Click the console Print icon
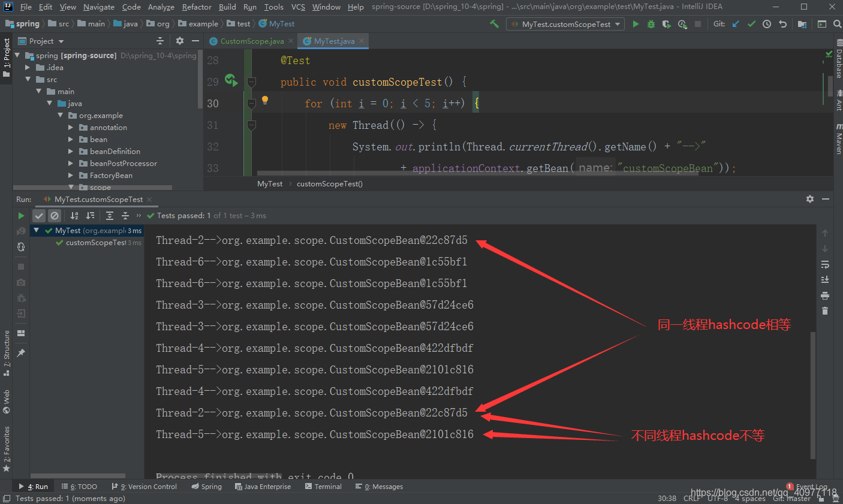This screenshot has width=843, height=504. (825, 295)
